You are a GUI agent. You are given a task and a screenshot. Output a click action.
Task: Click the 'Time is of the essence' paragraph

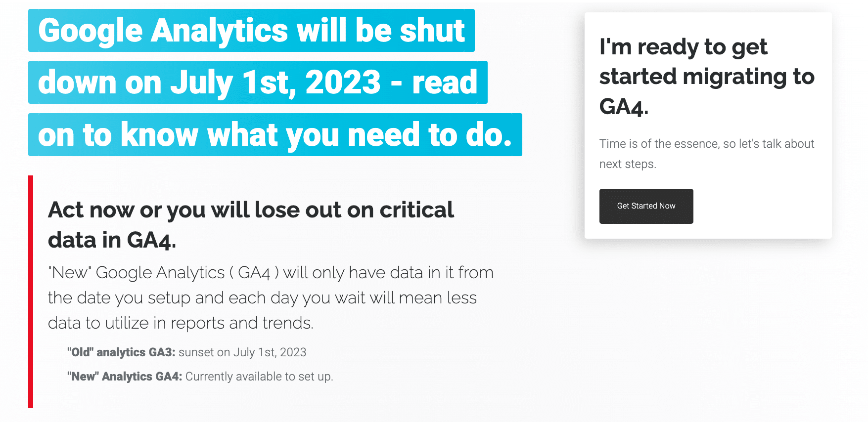(x=707, y=154)
